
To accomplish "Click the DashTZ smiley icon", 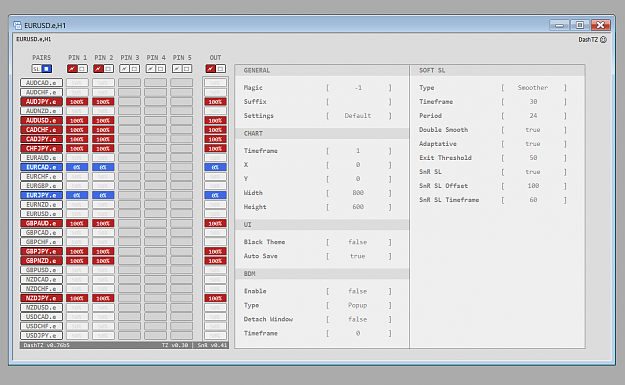I will click(603, 39).
